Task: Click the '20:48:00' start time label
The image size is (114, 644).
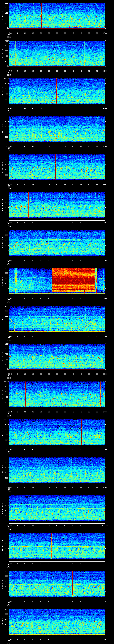Action: pyautogui.click(x=9, y=109)
